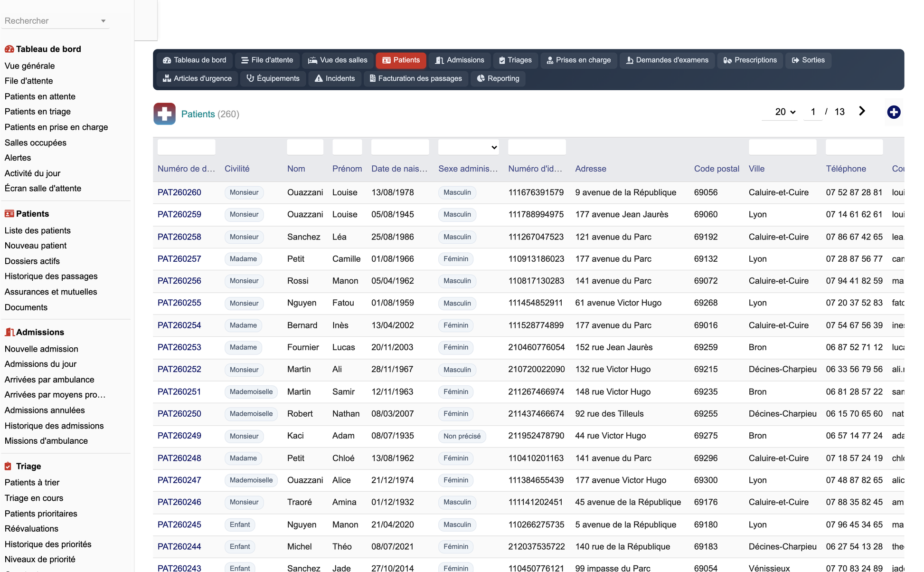Click the Prises en charge person icon
Screen dimensions: 924x572
(x=550, y=60)
